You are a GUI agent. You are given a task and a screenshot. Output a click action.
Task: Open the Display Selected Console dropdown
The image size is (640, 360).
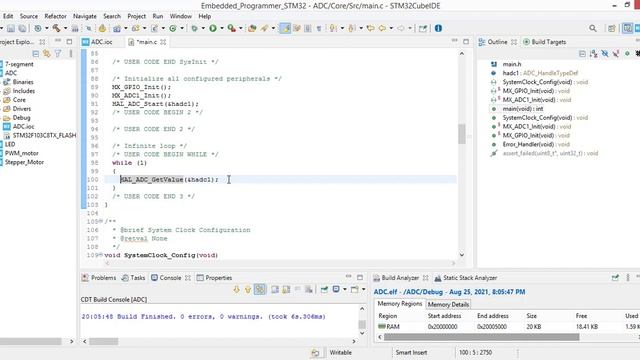click(345, 289)
